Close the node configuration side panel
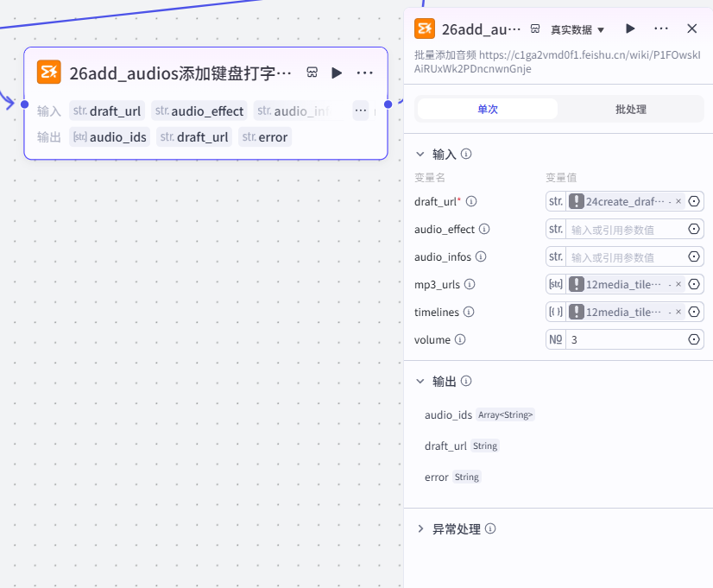Viewport: 713px width, 588px height. pos(691,28)
